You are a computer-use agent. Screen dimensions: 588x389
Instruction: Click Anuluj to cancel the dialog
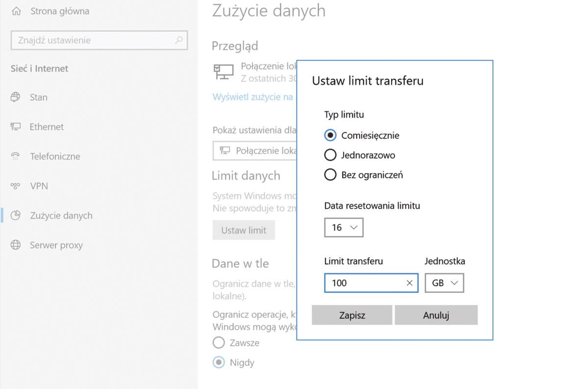point(436,315)
